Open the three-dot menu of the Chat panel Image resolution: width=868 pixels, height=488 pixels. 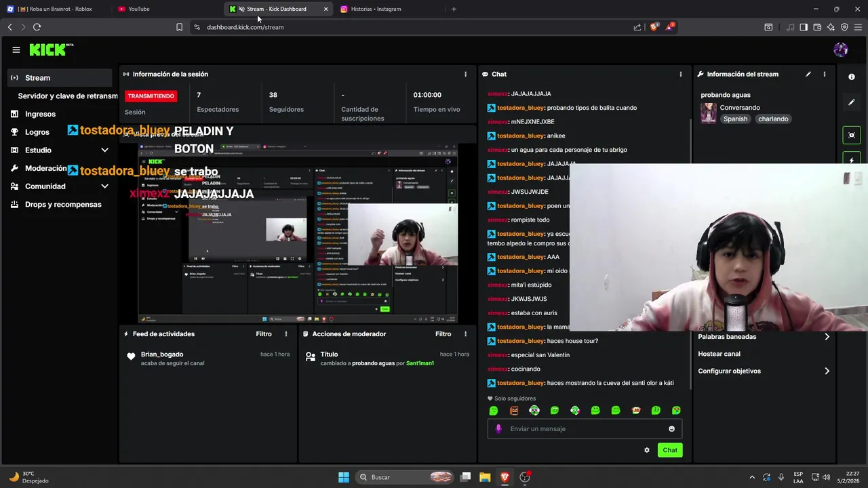point(681,74)
